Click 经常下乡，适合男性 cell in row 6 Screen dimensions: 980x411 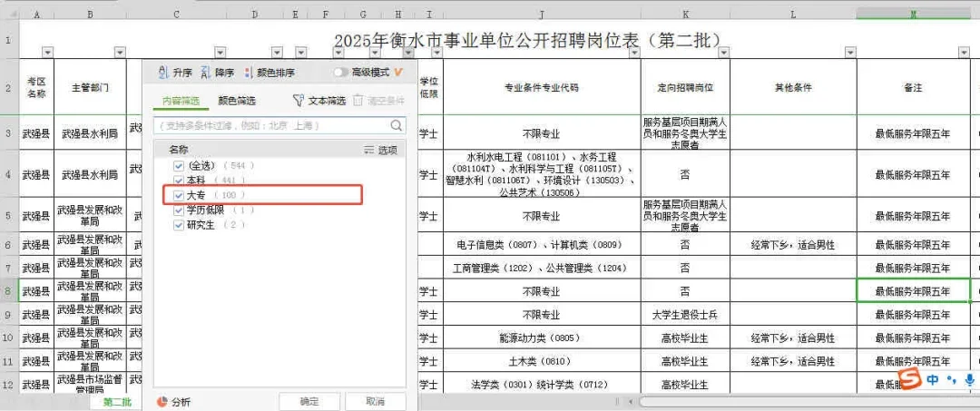(793, 244)
